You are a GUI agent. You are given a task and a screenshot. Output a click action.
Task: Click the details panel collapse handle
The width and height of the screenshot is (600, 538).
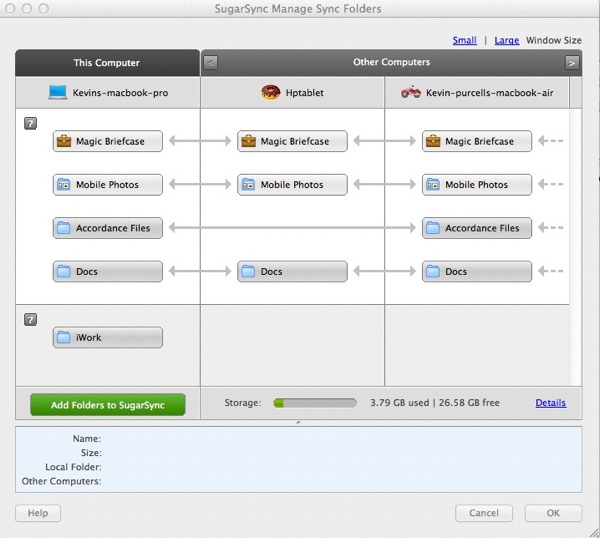click(x=298, y=422)
